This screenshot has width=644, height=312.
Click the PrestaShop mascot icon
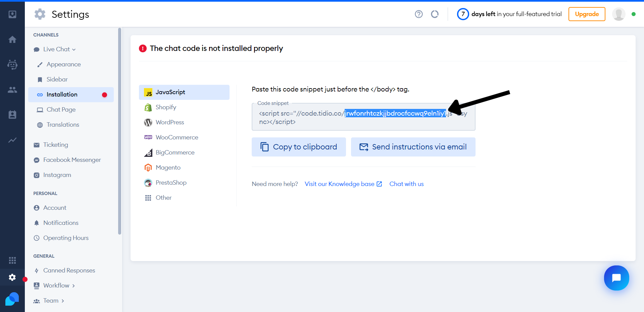(148, 183)
